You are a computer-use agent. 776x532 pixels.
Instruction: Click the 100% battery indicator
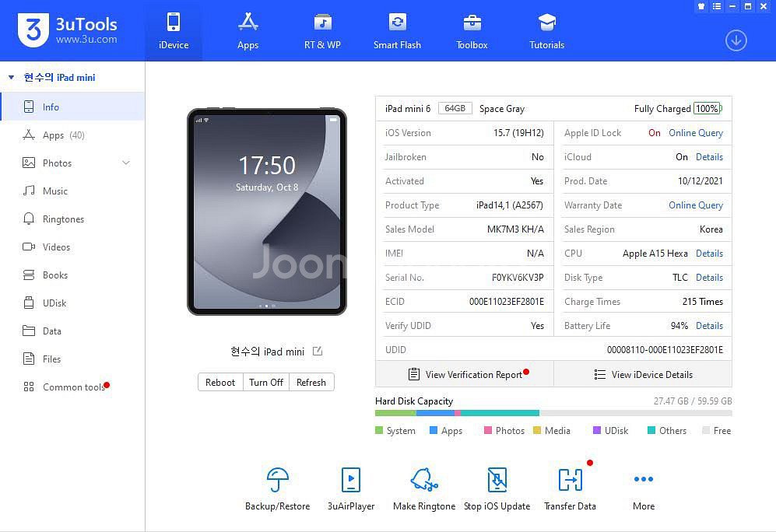tap(708, 108)
